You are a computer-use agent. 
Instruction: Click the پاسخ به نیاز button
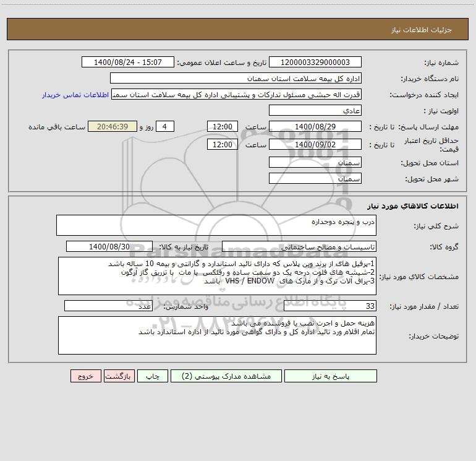pyautogui.click(x=330, y=376)
